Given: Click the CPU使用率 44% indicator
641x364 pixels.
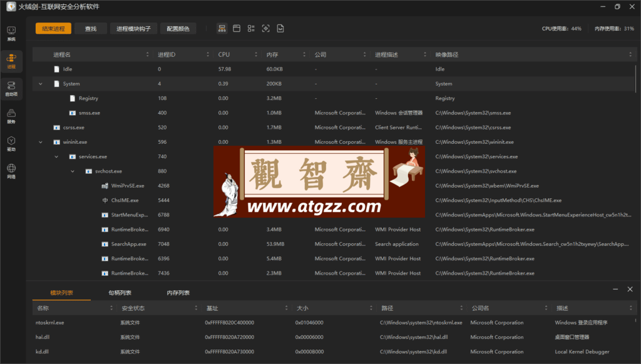Looking at the screenshot, I should 562,29.
